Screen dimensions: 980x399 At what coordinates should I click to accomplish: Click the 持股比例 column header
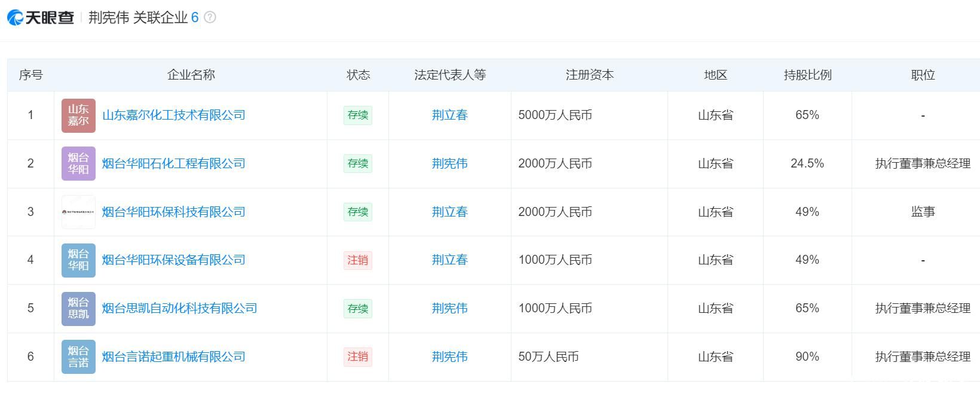(x=807, y=75)
